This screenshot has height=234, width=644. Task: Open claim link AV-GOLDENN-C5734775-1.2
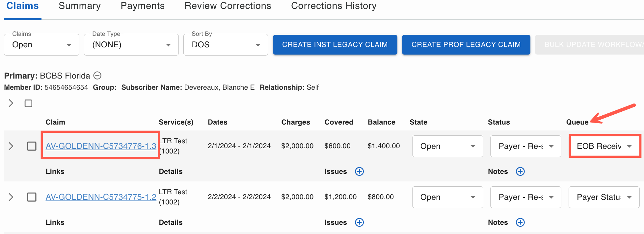coord(101,197)
